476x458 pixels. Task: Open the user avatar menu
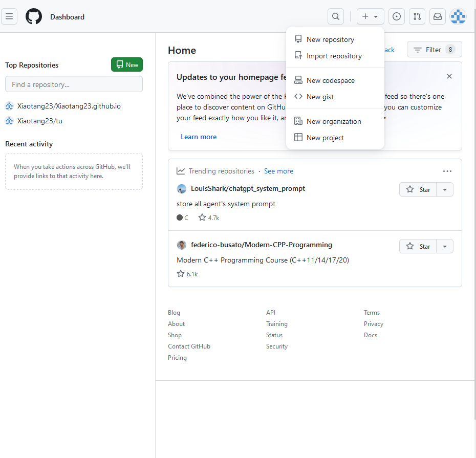click(x=458, y=16)
